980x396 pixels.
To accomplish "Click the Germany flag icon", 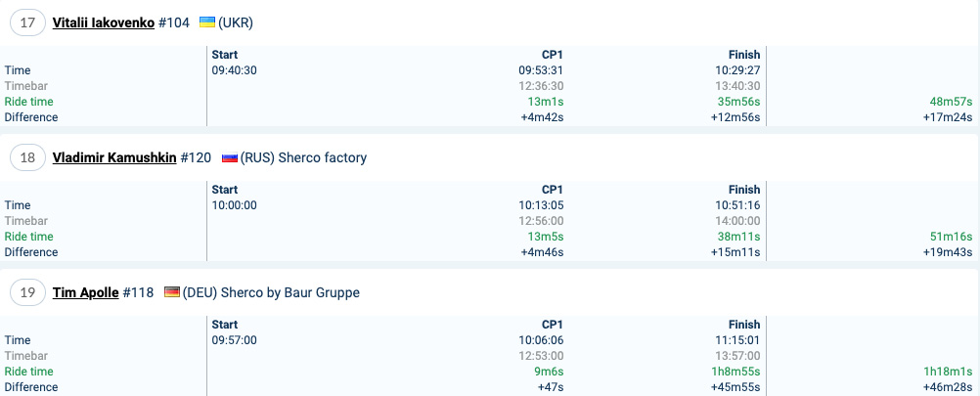I will click(172, 292).
